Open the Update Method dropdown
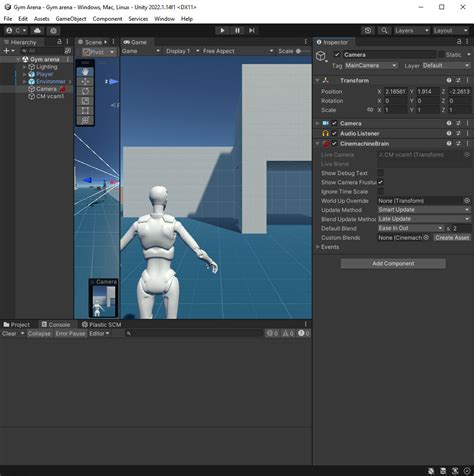 click(424, 210)
